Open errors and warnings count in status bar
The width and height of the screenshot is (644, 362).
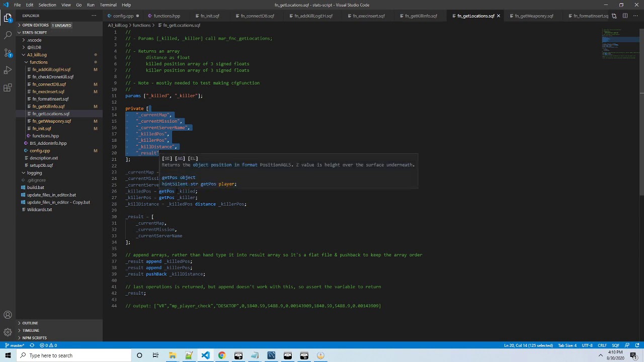point(48,345)
